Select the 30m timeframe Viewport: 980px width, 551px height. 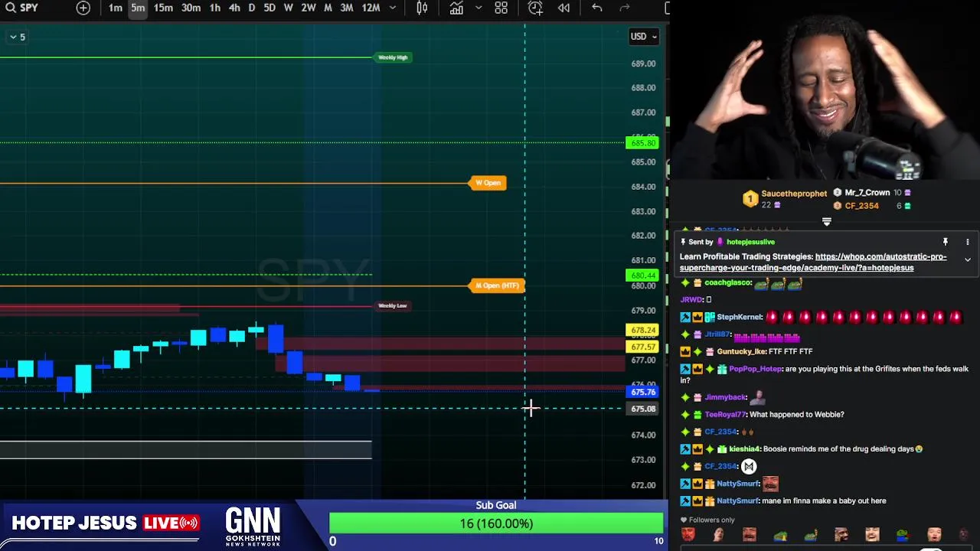pyautogui.click(x=191, y=8)
